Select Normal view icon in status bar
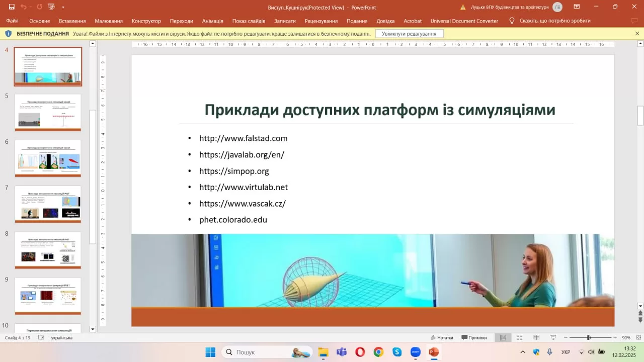Viewport: 644px width, 362px height. tap(503, 337)
